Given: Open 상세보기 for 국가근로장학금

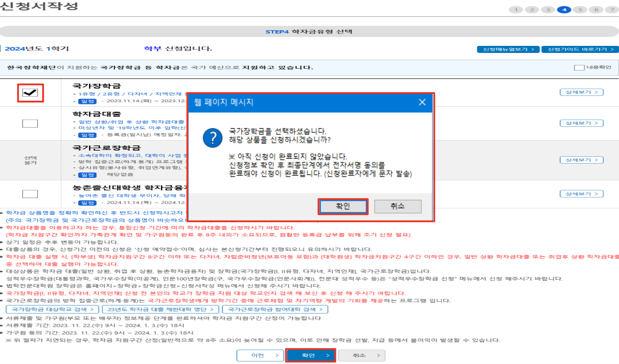Looking at the screenshot, I should [x=581, y=160].
